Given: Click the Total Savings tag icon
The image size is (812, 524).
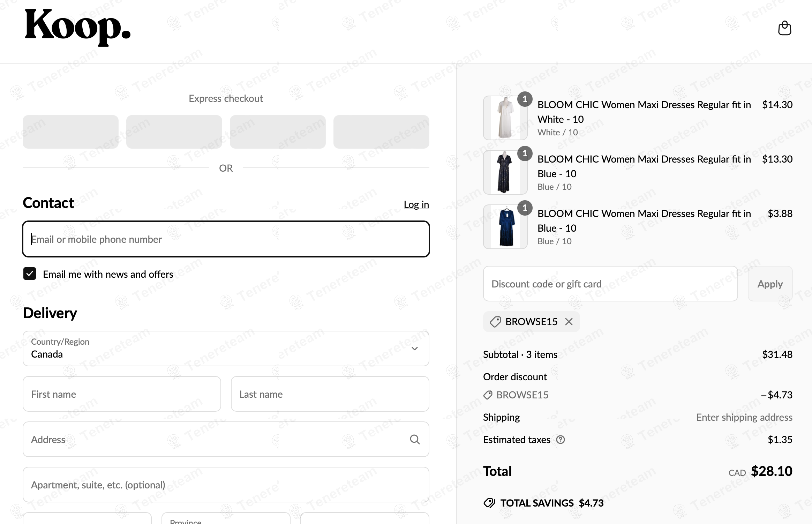Looking at the screenshot, I should [489, 503].
